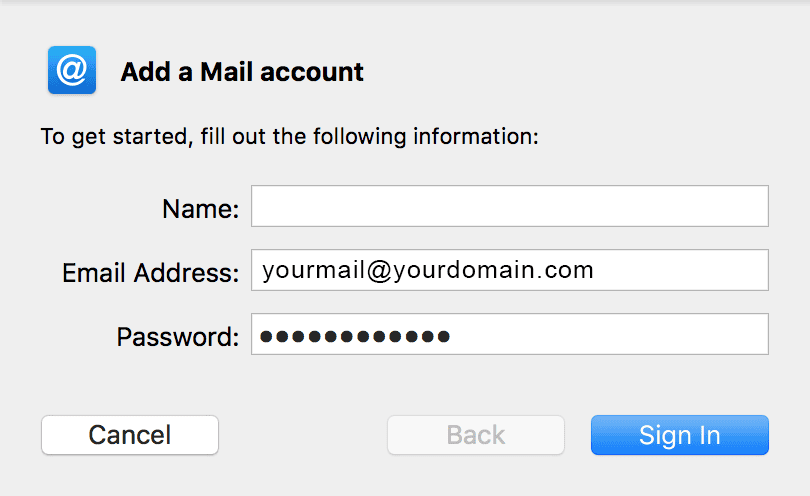Screen dimensions: 810x496
Task: Click the "Password:" label
Action: pos(177,337)
